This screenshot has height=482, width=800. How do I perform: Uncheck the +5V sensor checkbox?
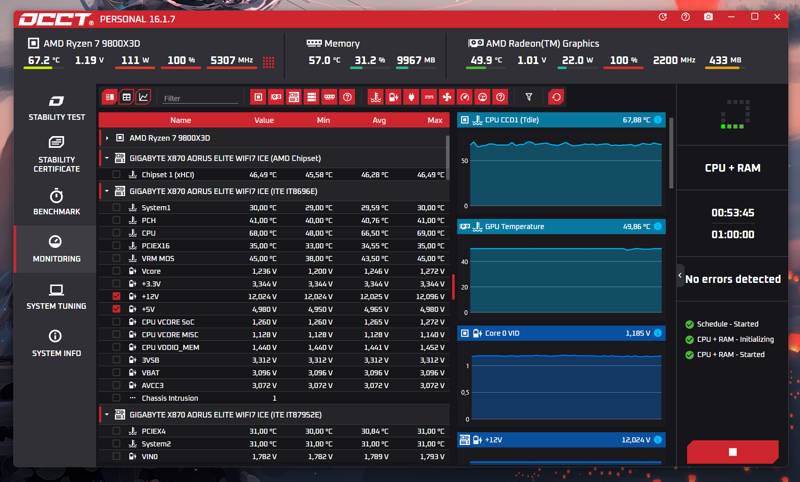coord(116,309)
